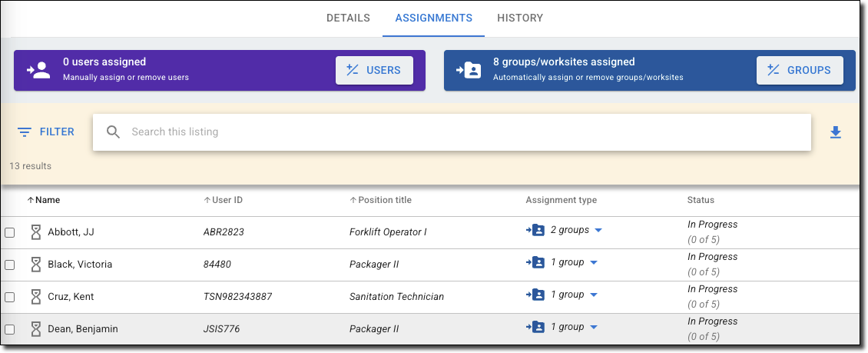Click the download listing icon
The height and width of the screenshot is (353, 868).
coord(836,132)
